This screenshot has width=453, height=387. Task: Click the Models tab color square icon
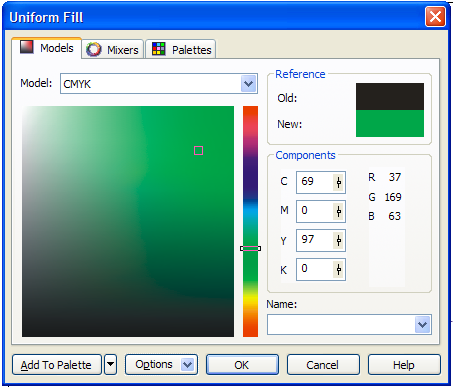pos(26,47)
